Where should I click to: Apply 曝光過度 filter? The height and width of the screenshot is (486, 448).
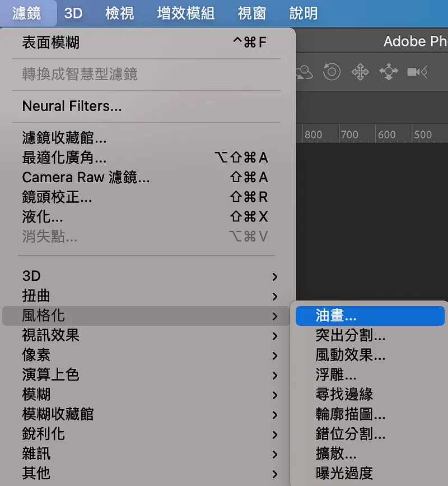(370, 474)
